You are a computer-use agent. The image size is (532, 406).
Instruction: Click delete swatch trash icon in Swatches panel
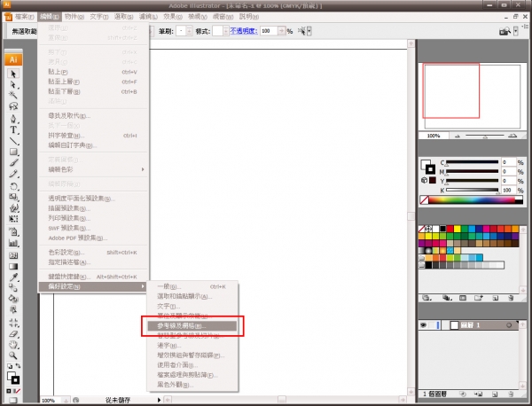(x=511, y=298)
